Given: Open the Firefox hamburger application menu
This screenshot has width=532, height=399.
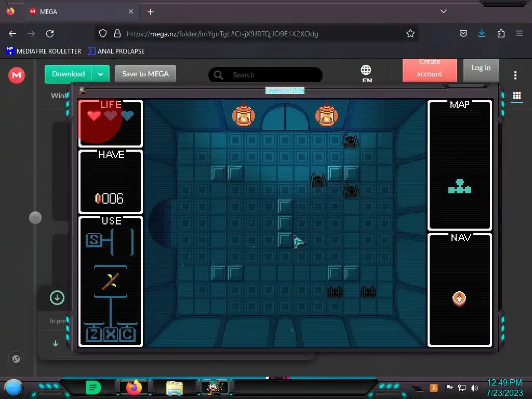Looking at the screenshot, I should pos(520,33).
